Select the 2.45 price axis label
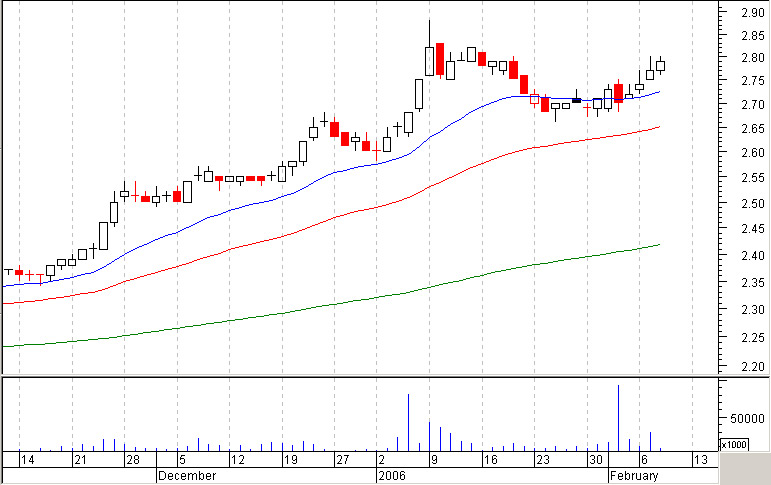 [x=752, y=229]
